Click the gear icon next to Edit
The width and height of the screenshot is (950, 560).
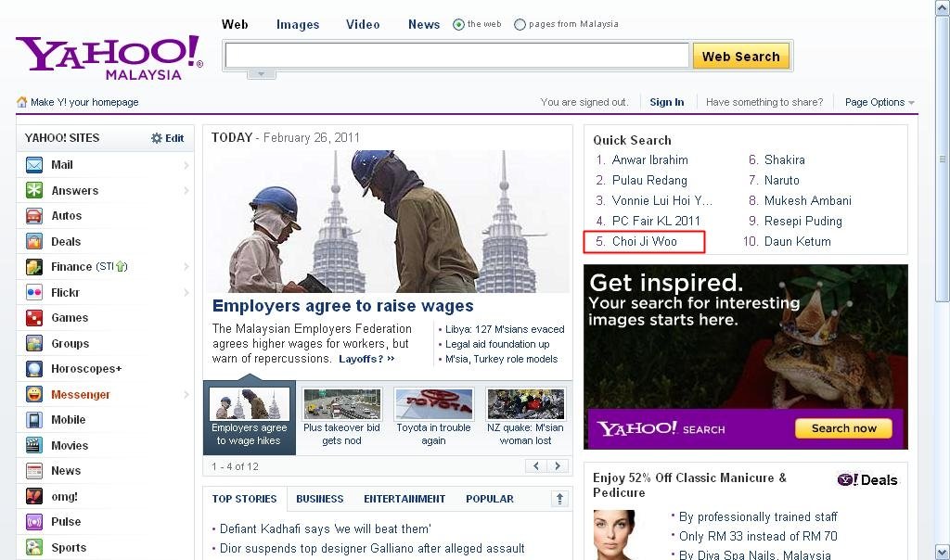pyautogui.click(x=156, y=138)
